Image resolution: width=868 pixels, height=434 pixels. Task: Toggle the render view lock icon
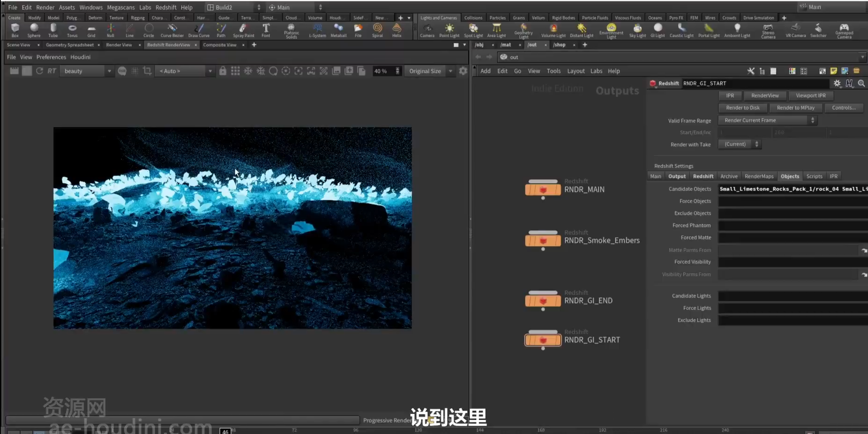[x=222, y=71]
